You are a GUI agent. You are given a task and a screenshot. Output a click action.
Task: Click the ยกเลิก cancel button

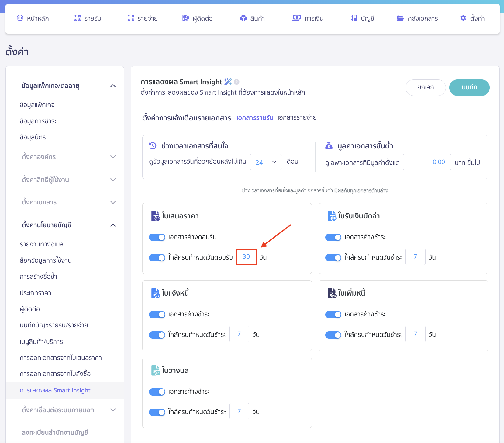pyautogui.click(x=425, y=87)
